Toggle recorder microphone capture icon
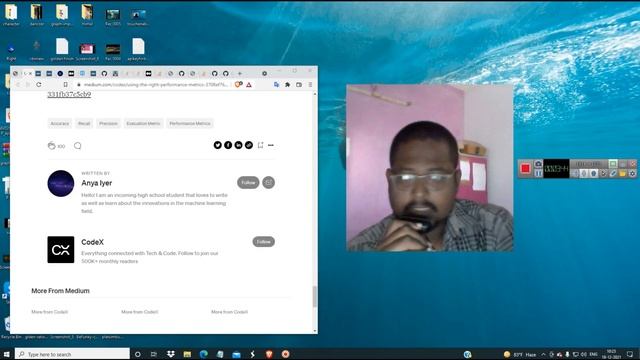This screenshot has width=640, height=360. click(x=584, y=173)
